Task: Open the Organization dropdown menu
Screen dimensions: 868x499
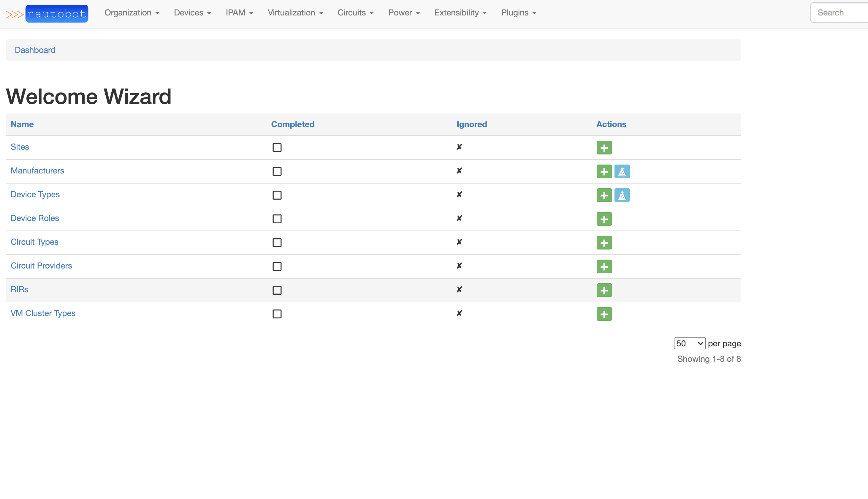Action: tap(132, 13)
